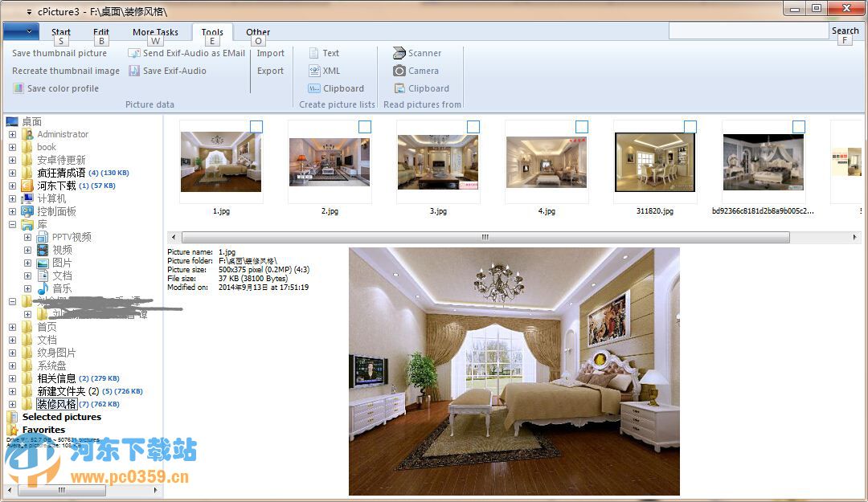Expand the book folder node

pyautogui.click(x=12, y=147)
